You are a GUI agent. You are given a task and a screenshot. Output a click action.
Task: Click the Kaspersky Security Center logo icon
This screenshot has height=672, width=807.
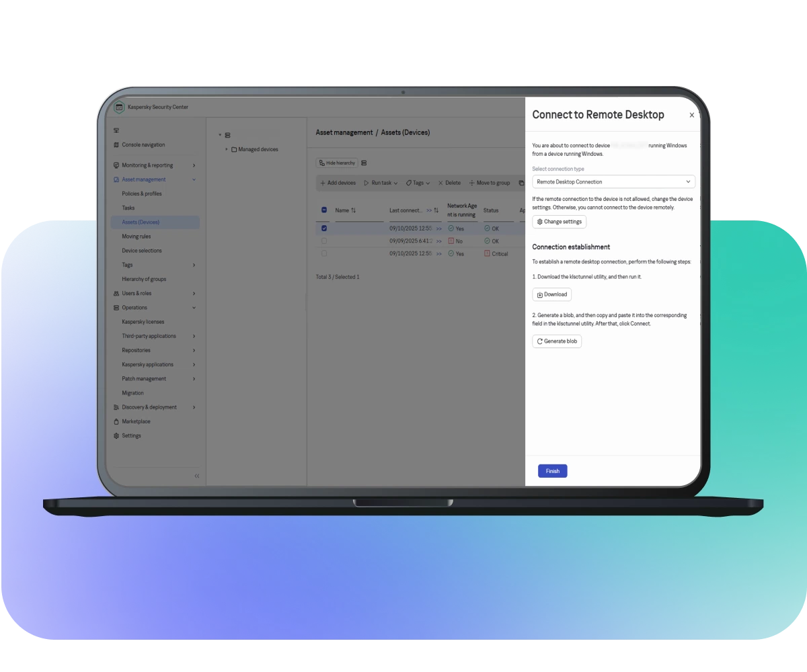tap(119, 107)
